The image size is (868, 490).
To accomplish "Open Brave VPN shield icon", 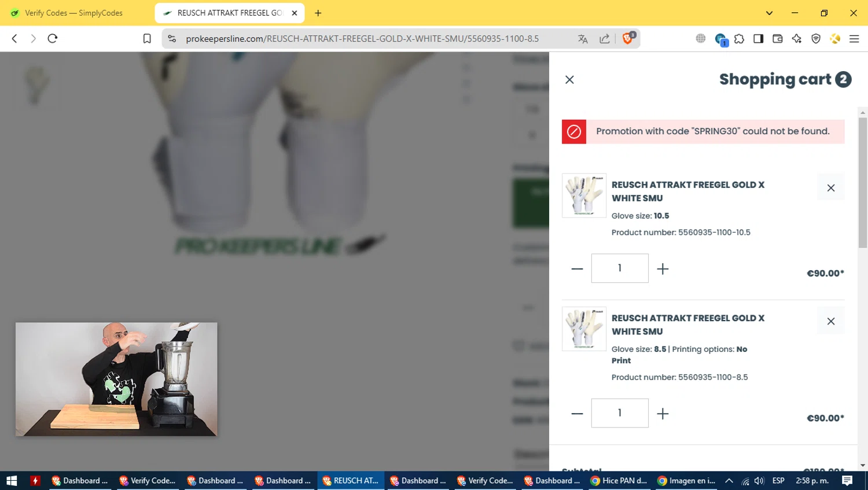I will point(816,39).
